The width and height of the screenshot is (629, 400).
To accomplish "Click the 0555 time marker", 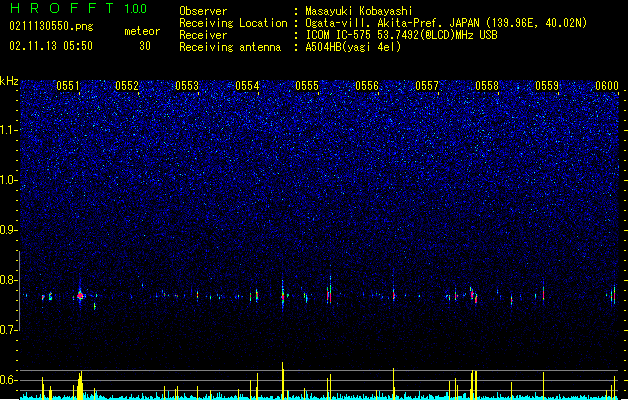I will point(307,86).
